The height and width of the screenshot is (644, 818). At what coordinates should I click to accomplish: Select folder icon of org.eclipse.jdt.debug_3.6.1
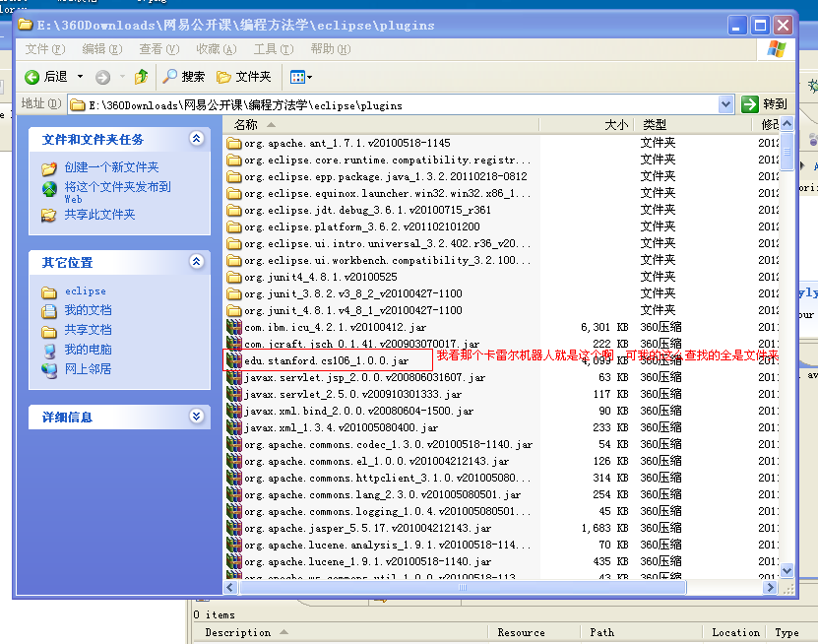pos(234,210)
